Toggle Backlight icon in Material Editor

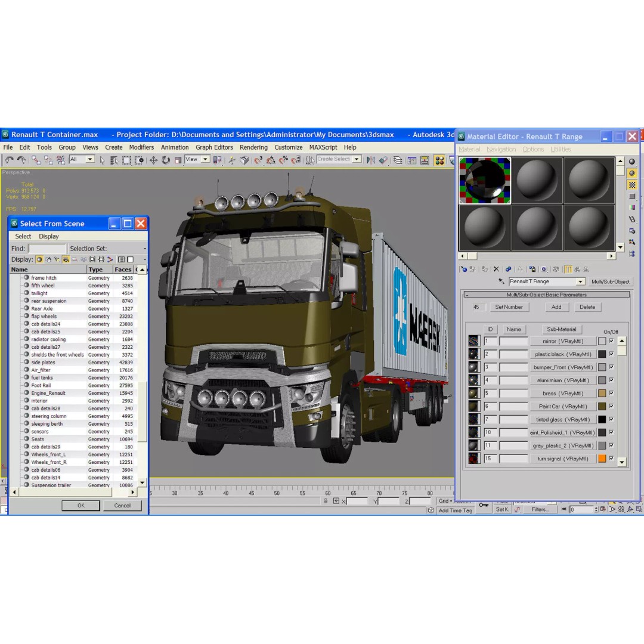coord(632,174)
